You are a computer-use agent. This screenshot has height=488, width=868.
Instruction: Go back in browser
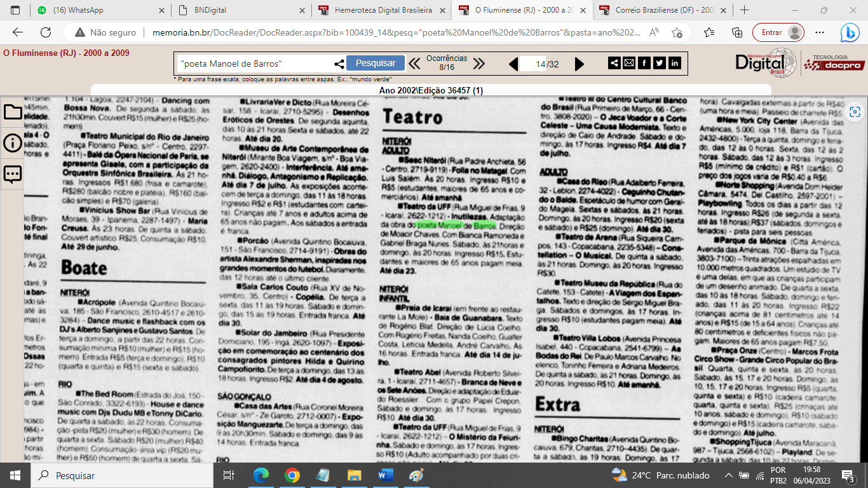click(x=18, y=32)
